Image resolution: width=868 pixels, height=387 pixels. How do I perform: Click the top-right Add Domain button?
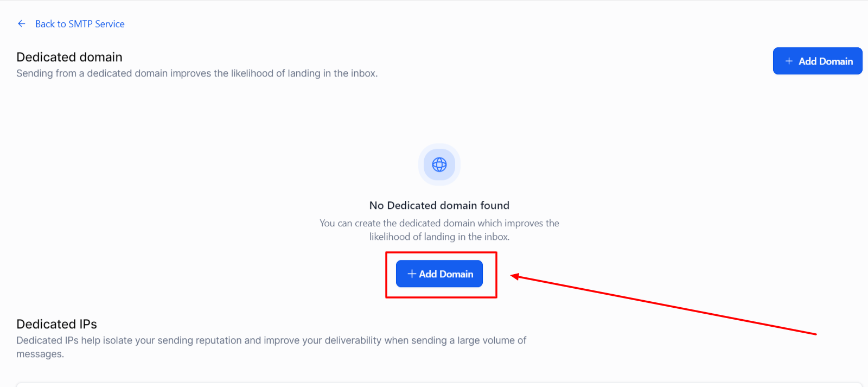[x=817, y=61]
